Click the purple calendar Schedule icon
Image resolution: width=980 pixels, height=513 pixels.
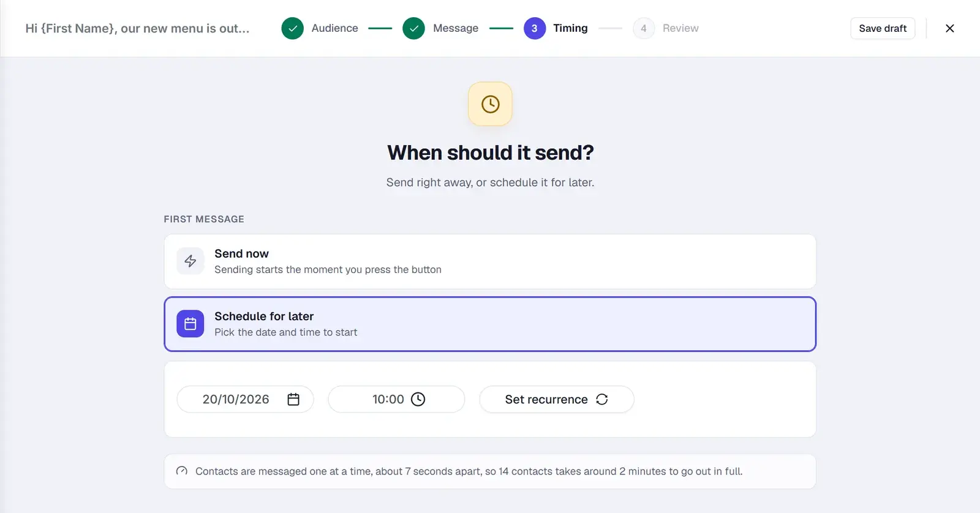[190, 324]
